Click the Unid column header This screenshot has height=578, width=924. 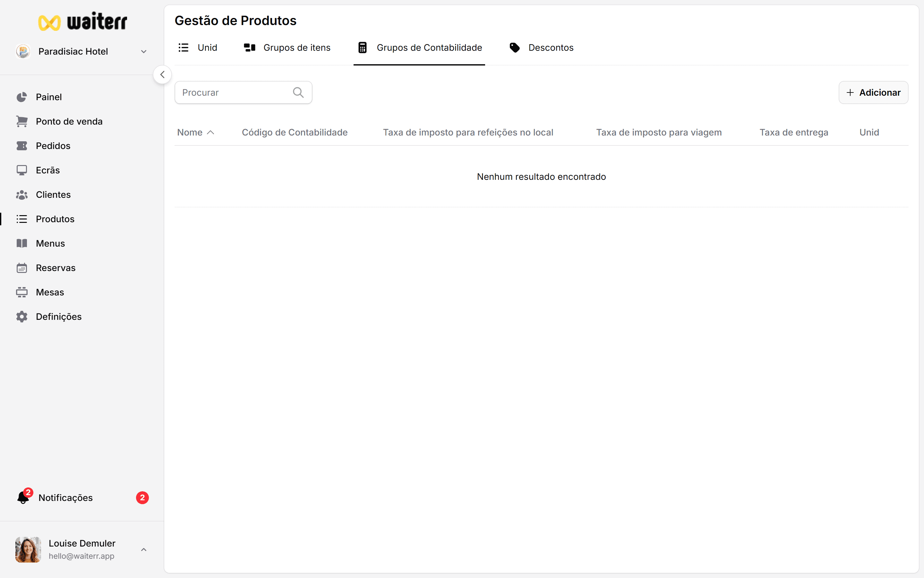click(x=869, y=133)
